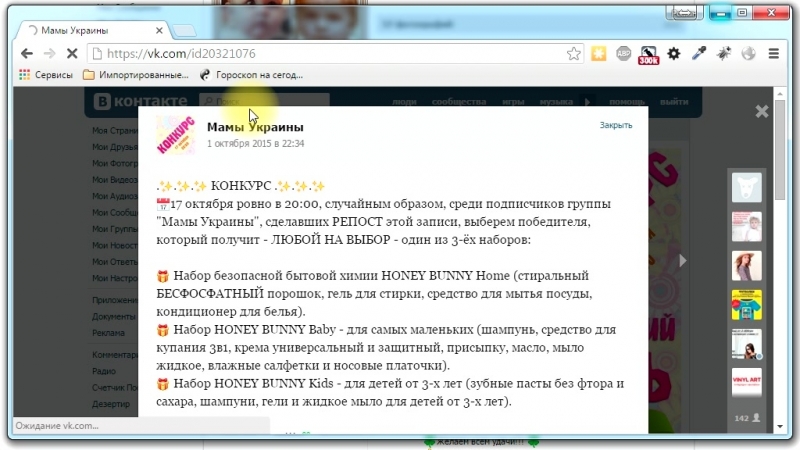Open Дезертир in left menu
The width and height of the screenshot is (800, 450).
tap(111, 404)
